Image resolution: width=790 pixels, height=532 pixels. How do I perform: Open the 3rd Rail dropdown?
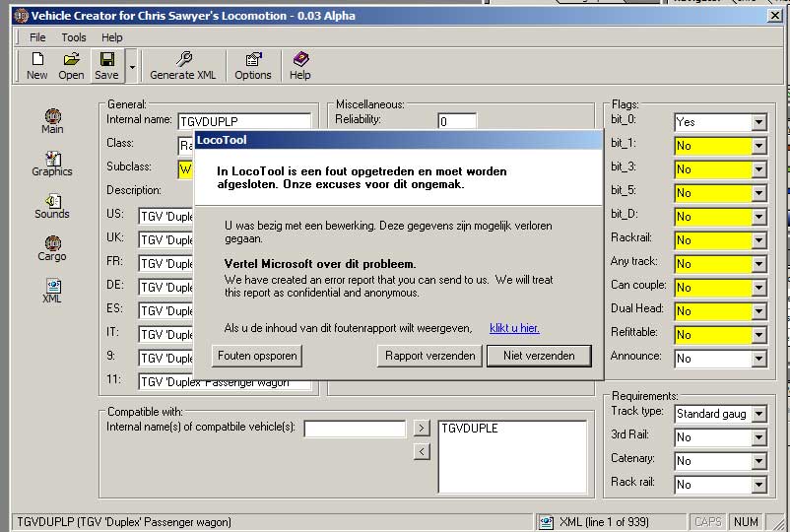(x=758, y=437)
